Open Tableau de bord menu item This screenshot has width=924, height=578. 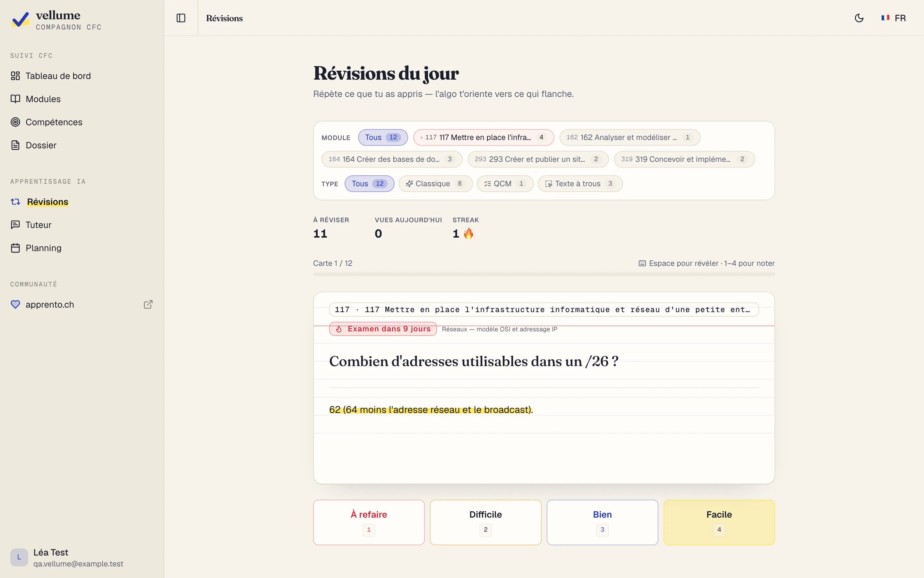point(82,76)
